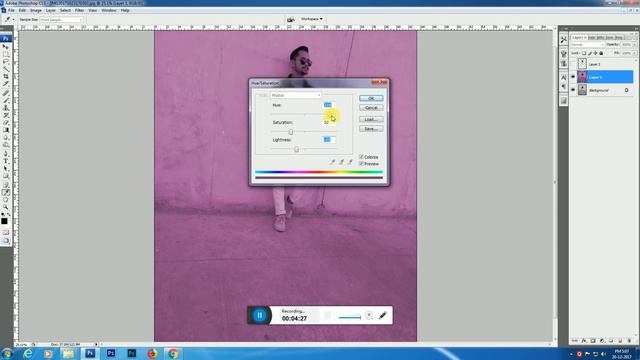Click delete layer trash icon
Image resolution: width=640 pixels, height=360 pixels.
tap(629, 340)
